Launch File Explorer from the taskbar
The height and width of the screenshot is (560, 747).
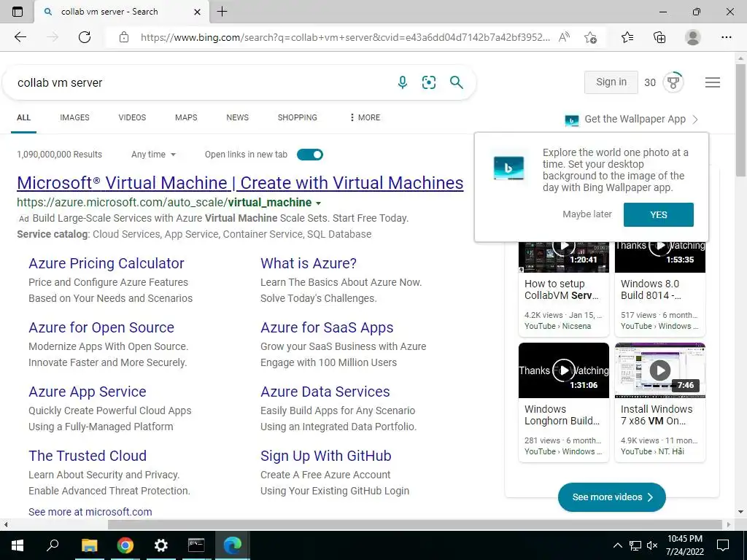pyautogui.click(x=89, y=545)
